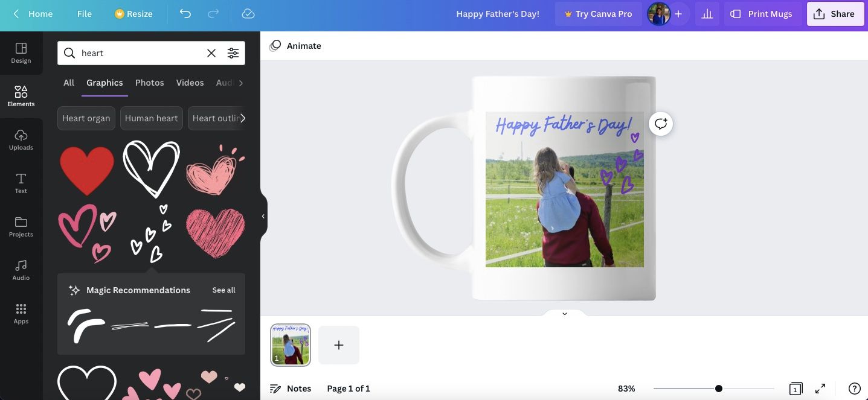Open the Projects sidebar panel

click(x=21, y=227)
